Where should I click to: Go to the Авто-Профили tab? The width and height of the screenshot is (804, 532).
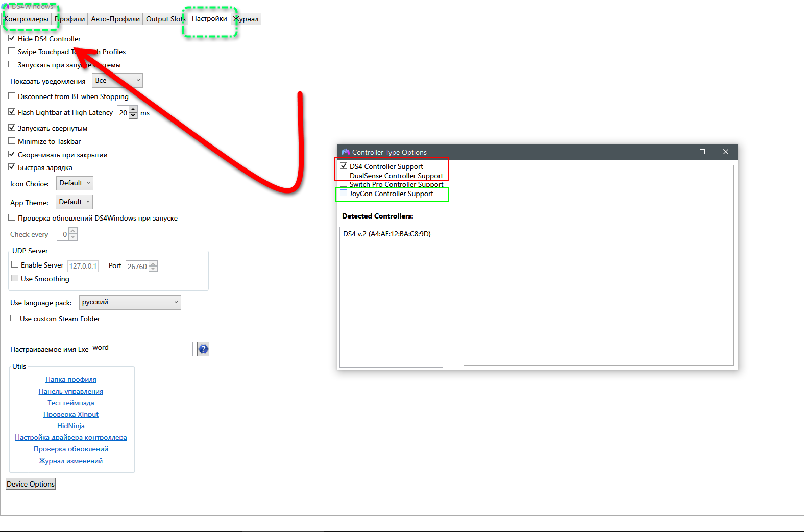(x=115, y=19)
